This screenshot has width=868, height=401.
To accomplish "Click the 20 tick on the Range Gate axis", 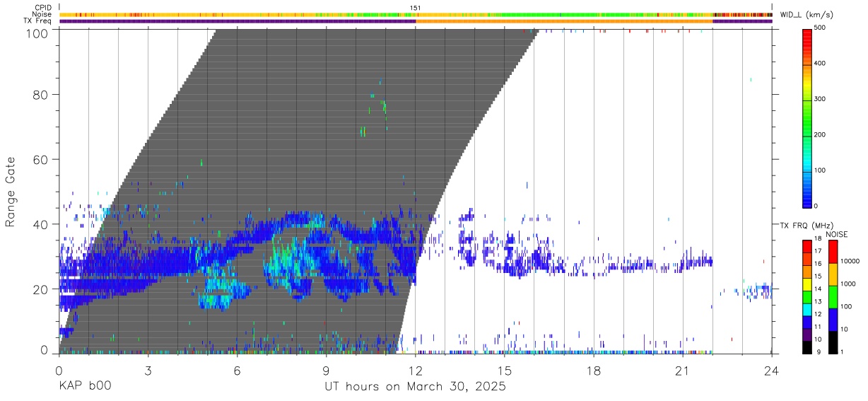I will coord(40,289).
